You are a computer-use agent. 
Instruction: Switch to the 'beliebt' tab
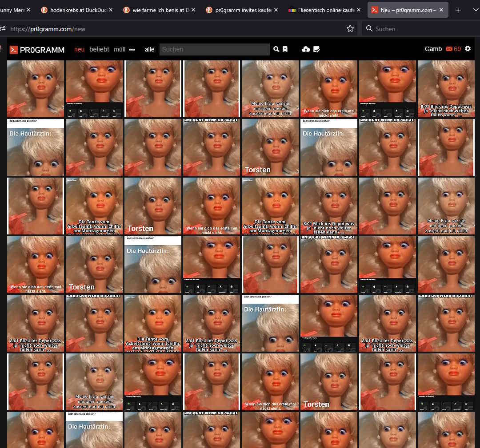[99, 49]
